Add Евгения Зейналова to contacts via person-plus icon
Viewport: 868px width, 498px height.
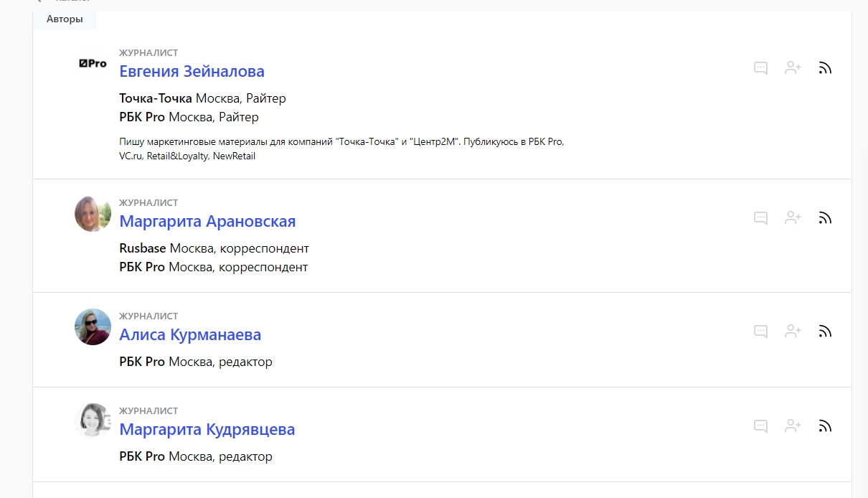[793, 68]
